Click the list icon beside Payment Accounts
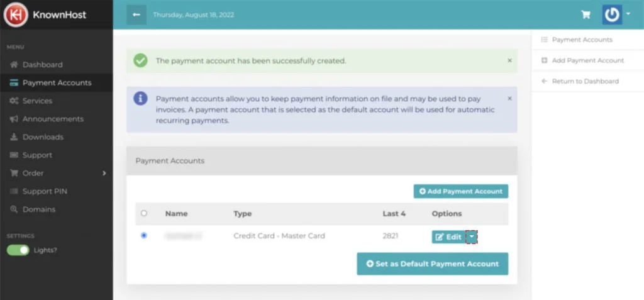Image resolution: width=644 pixels, height=300 pixels. click(545, 40)
